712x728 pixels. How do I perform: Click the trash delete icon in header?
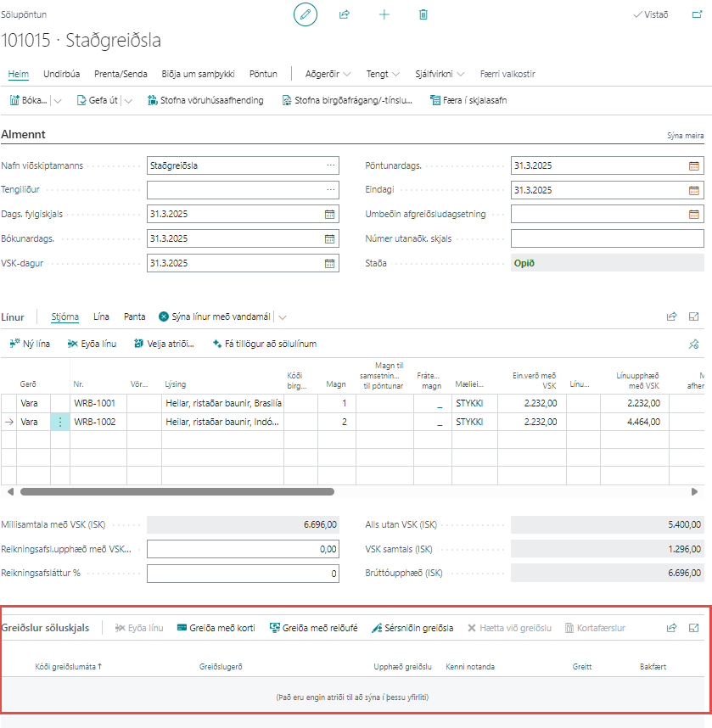423,14
